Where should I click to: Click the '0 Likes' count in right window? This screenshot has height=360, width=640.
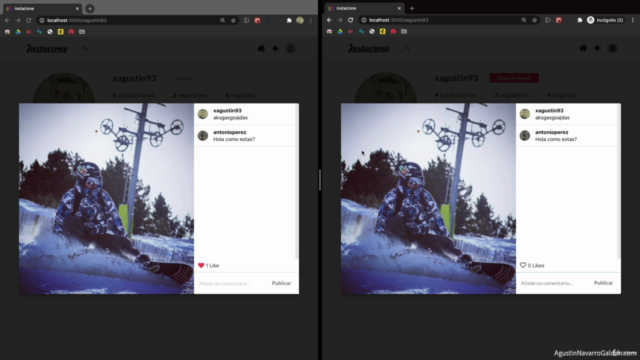536,265
